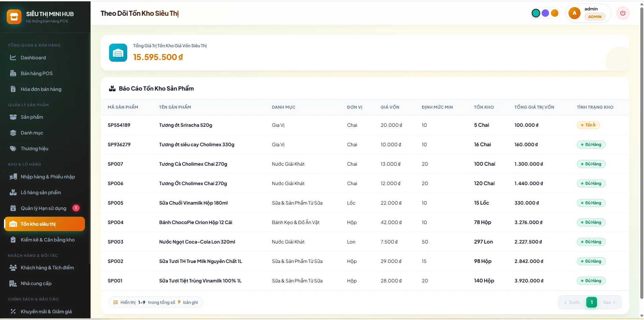Screen dimensions: 644x320
Task: Click the Quản lý Hạn sử dụng calendar icon
Action: (13, 208)
